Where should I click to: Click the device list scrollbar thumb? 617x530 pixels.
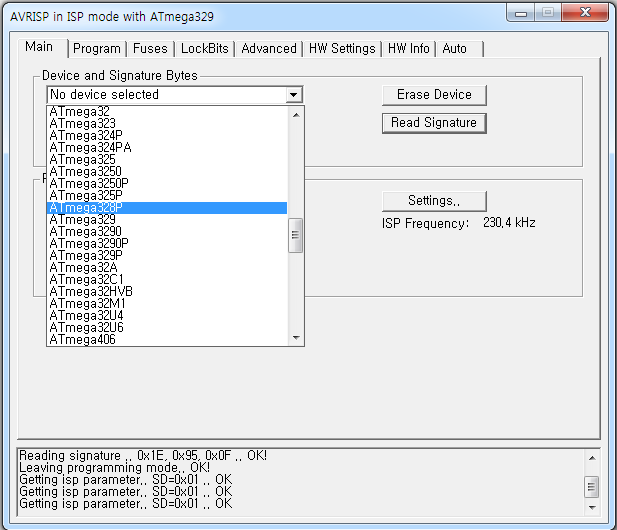tap(296, 235)
